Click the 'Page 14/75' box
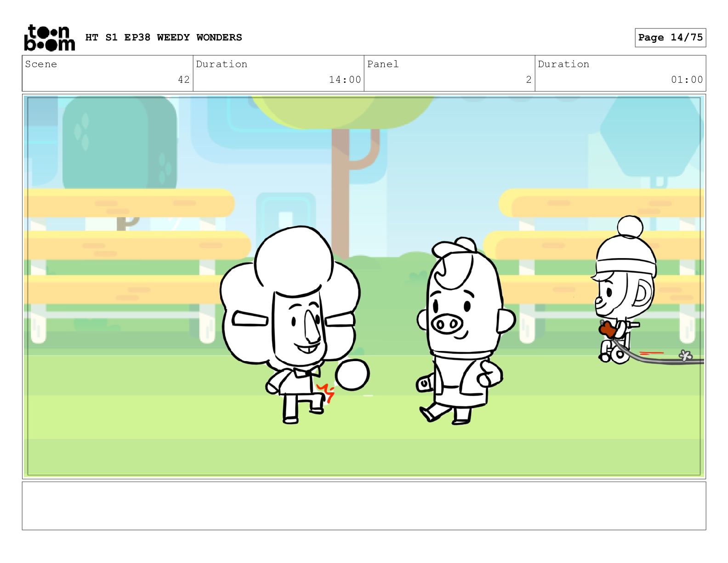This screenshot has width=728, height=563. (x=670, y=37)
